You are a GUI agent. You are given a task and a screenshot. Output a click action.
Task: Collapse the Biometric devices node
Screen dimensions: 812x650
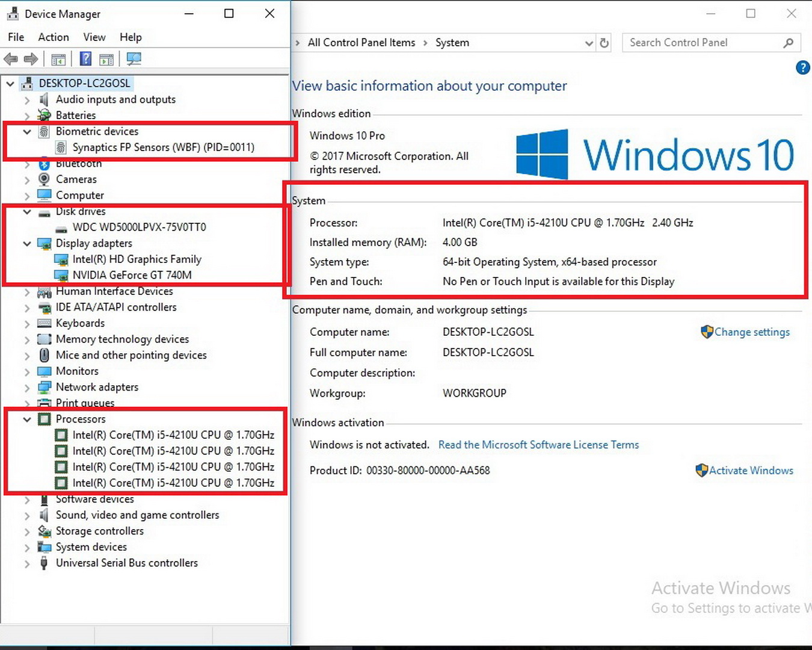[x=27, y=131]
